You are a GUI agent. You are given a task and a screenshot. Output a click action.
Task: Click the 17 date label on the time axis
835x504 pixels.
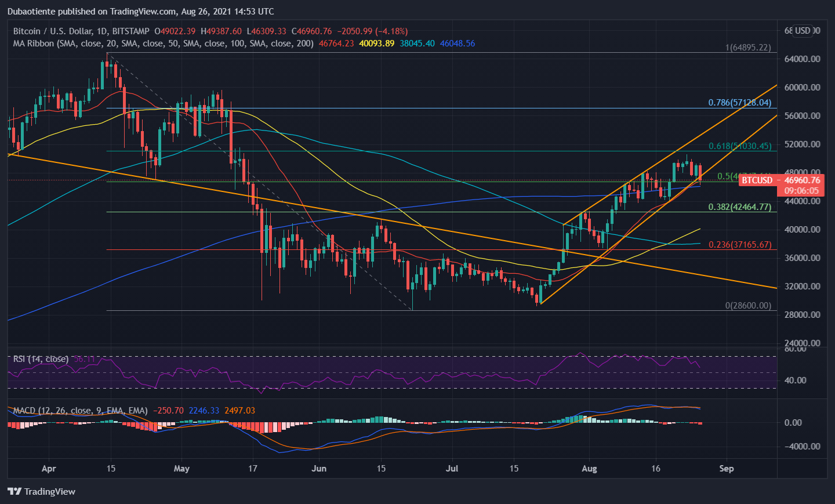coord(252,468)
